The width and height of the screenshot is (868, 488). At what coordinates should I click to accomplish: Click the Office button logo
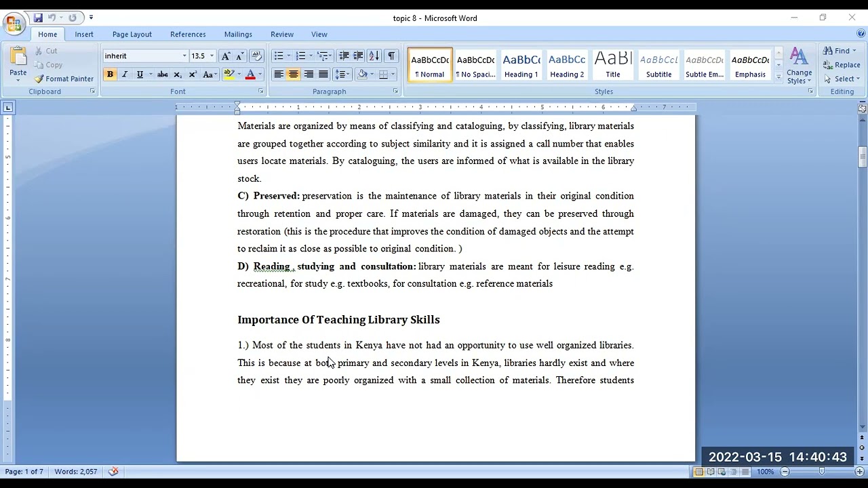[x=14, y=23]
